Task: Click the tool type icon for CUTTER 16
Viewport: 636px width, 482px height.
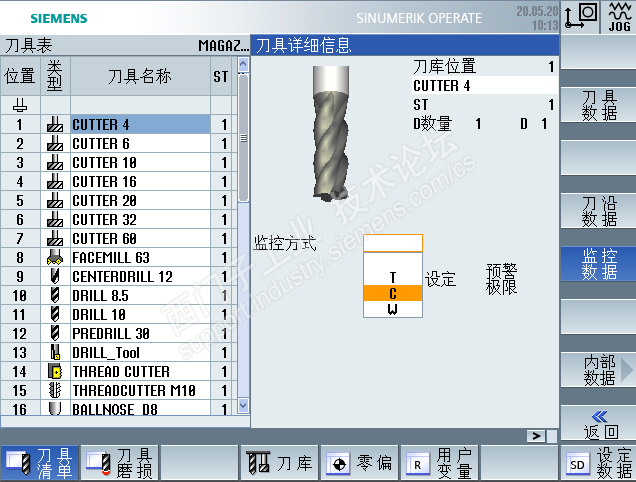Action: [55, 181]
